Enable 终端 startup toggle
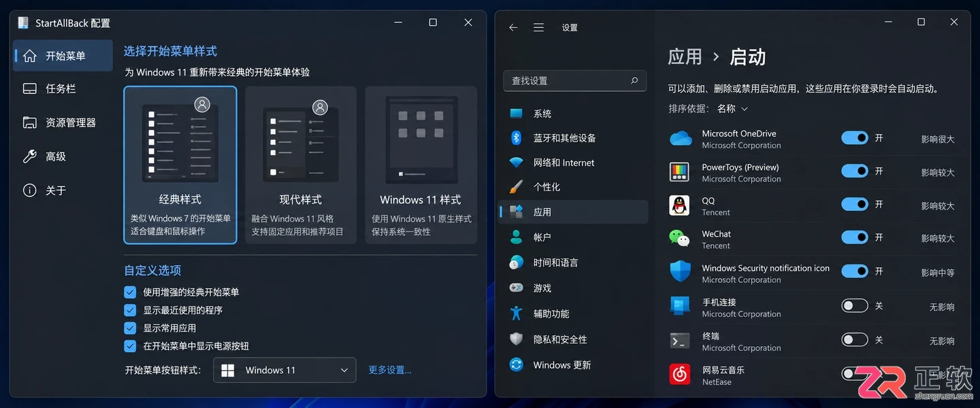 (855, 339)
